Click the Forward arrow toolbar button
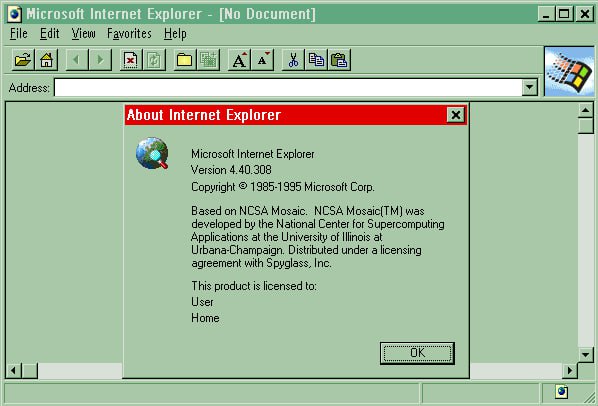This screenshot has width=598, height=406. click(x=100, y=60)
